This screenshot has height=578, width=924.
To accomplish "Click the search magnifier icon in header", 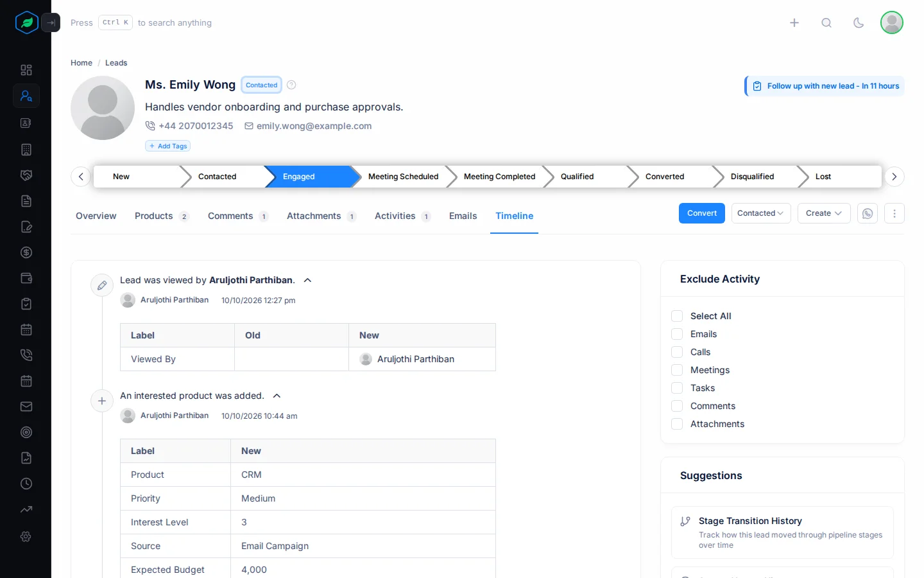I will [x=826, y=22].
